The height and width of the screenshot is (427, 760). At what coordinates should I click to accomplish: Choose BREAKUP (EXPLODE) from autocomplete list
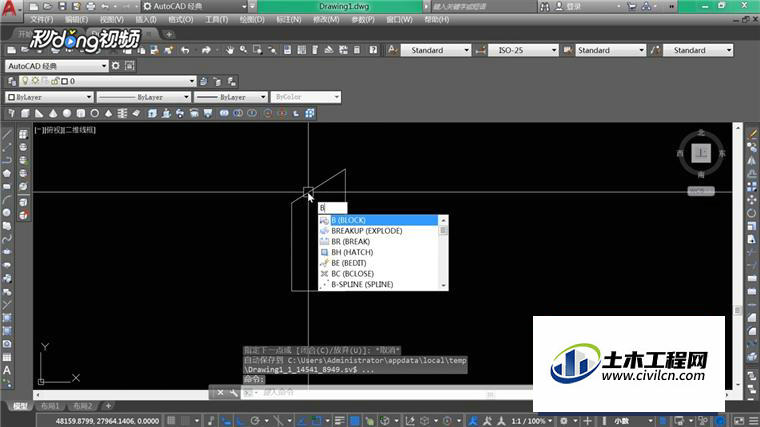point(379,231)
